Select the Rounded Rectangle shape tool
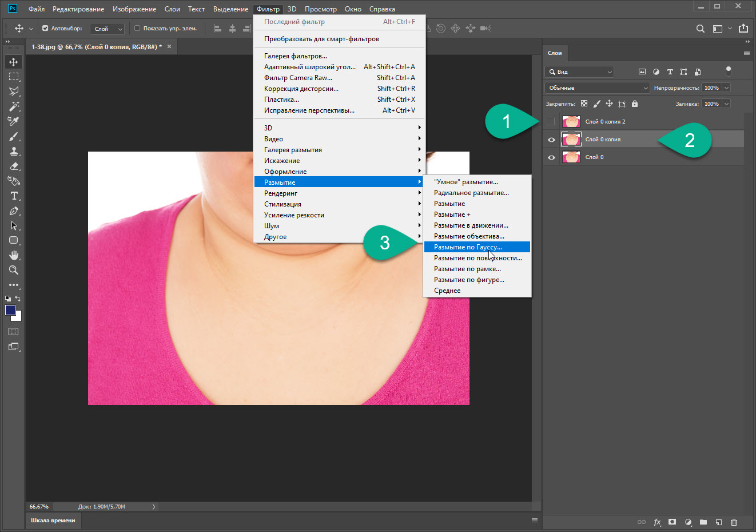 coord(14,240)
